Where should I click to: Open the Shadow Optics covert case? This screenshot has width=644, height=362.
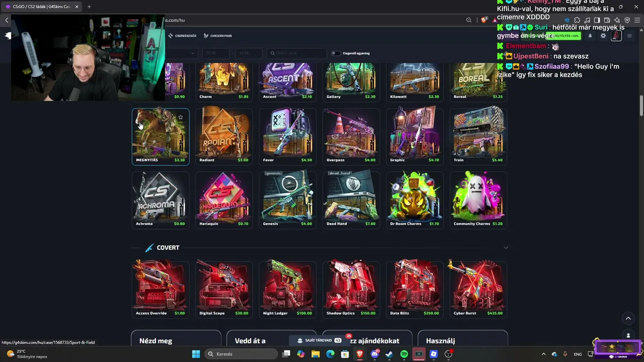coord(351,290)
